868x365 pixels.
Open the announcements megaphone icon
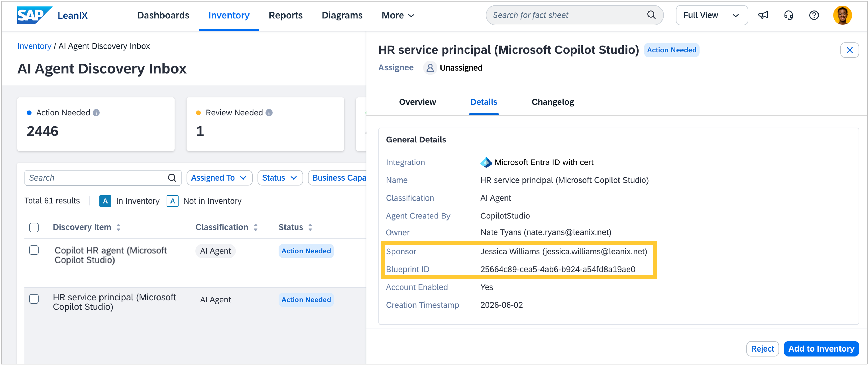(763, 15)
